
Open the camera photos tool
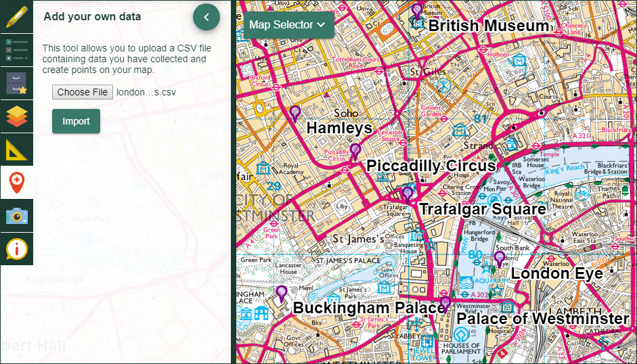point(16,216)
